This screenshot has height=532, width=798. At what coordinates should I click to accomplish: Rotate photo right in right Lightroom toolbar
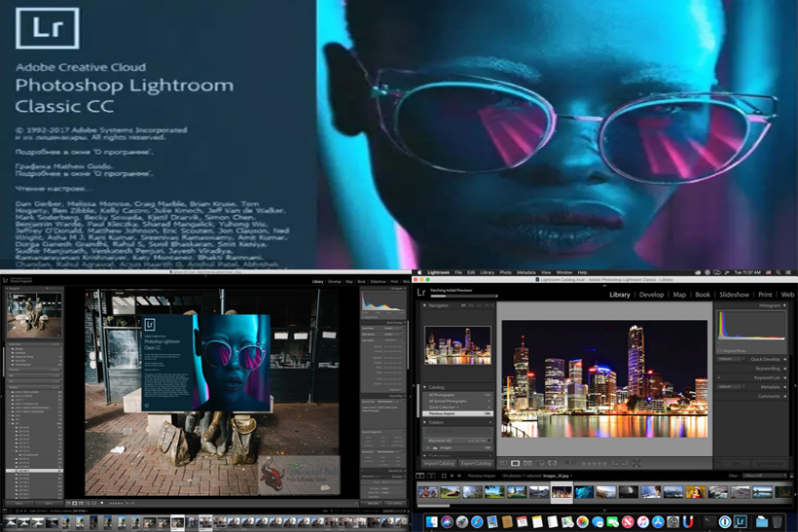(625, 463)
